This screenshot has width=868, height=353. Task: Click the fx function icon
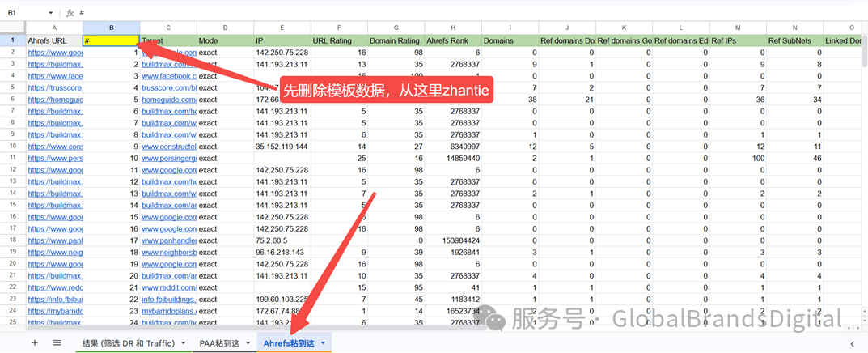[70, 13]
